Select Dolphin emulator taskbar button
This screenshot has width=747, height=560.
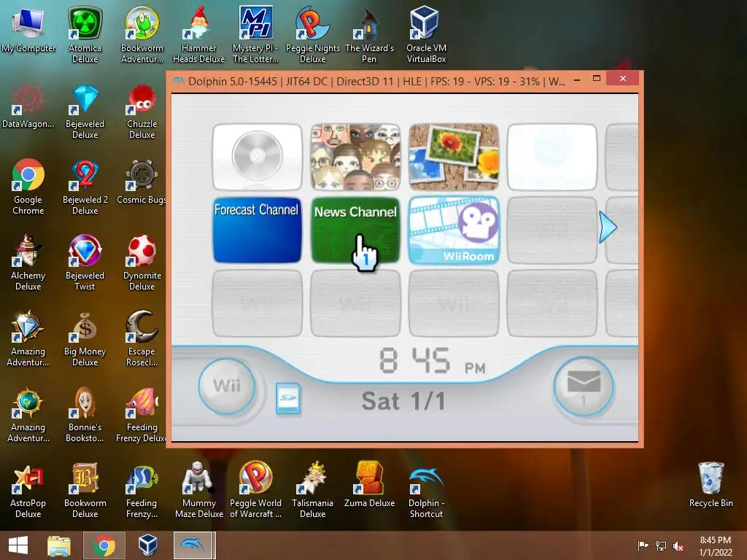(193, 545)
